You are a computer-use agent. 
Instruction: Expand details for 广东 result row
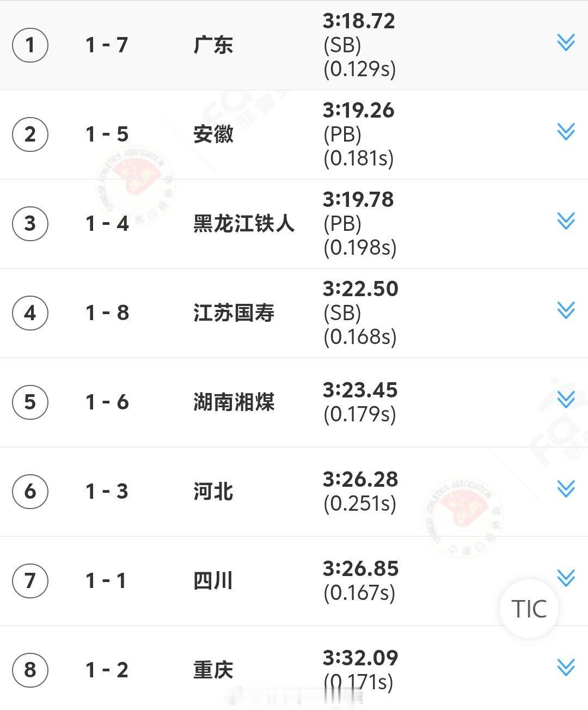coord(566,42)
